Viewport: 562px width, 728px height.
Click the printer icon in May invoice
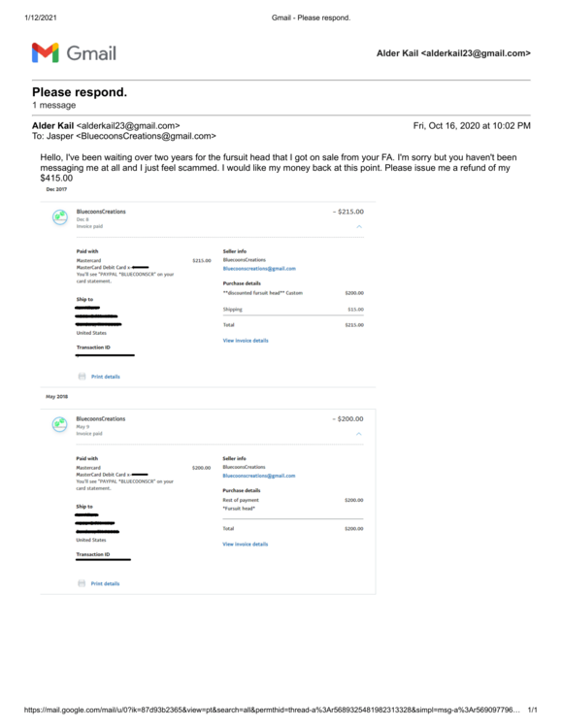[82, 583]
